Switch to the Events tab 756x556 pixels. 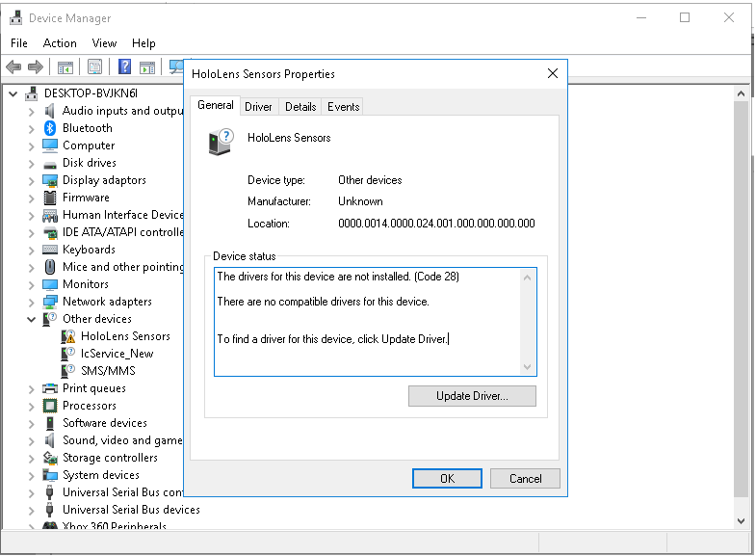pyautogui.click(x=343, y=107)
